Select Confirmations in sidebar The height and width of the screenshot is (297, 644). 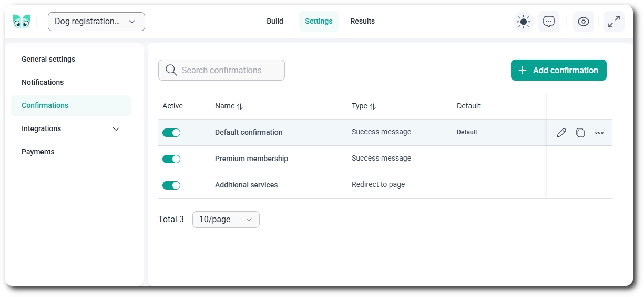[71, 106]
